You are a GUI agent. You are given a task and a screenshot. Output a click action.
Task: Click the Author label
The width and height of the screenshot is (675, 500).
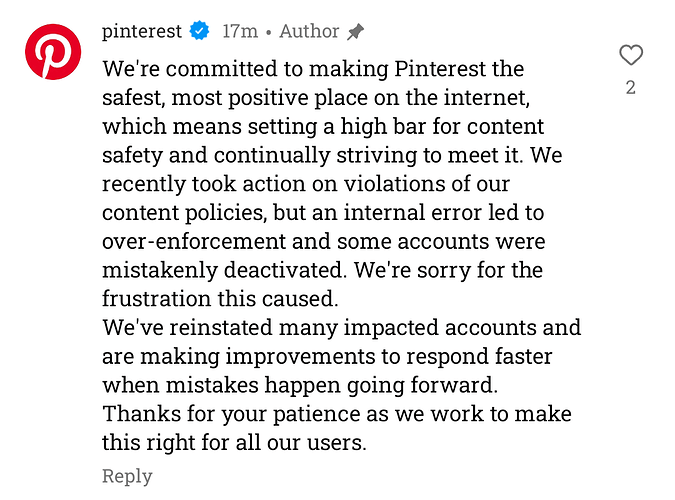click(309, 31)
